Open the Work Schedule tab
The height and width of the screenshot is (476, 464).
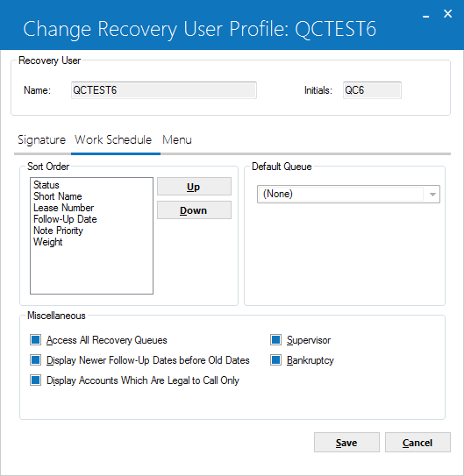click(x=113, y=140)
